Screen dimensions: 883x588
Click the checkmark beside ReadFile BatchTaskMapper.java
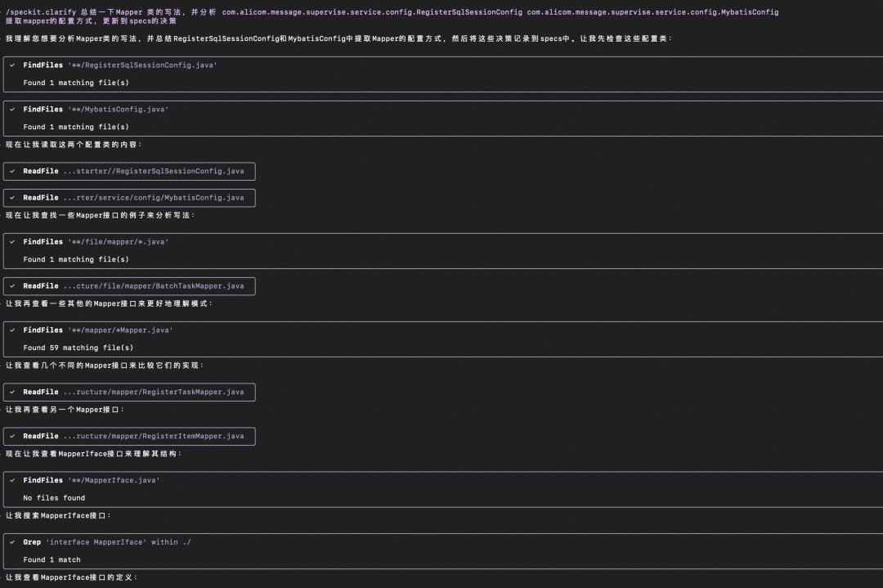pos(12,286)
